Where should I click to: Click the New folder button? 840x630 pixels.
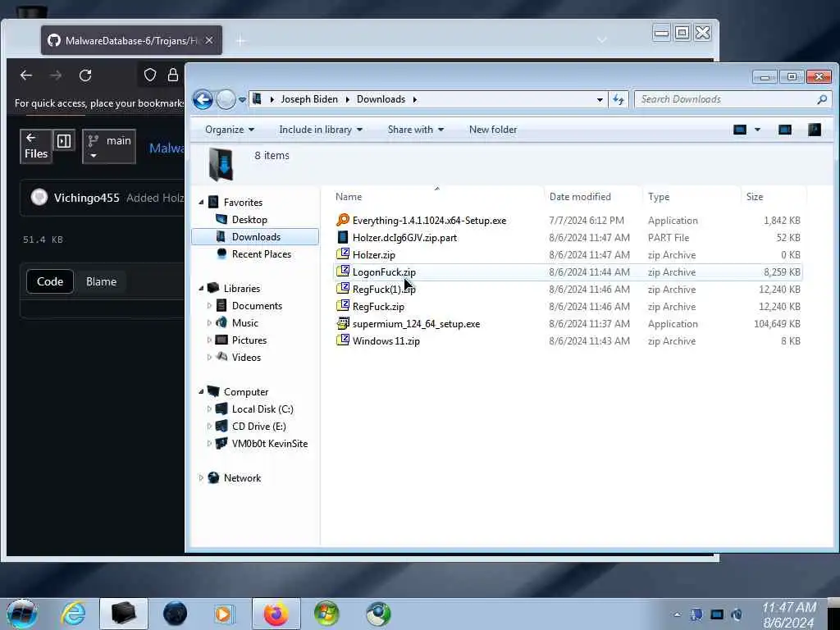[493, 130]
